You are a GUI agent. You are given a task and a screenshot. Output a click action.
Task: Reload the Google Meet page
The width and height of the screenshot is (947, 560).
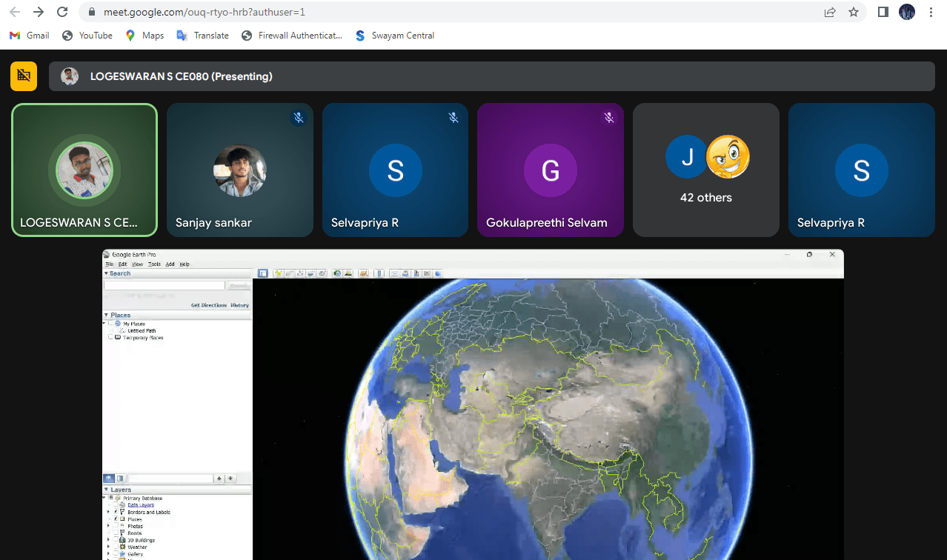click(62, 12)
